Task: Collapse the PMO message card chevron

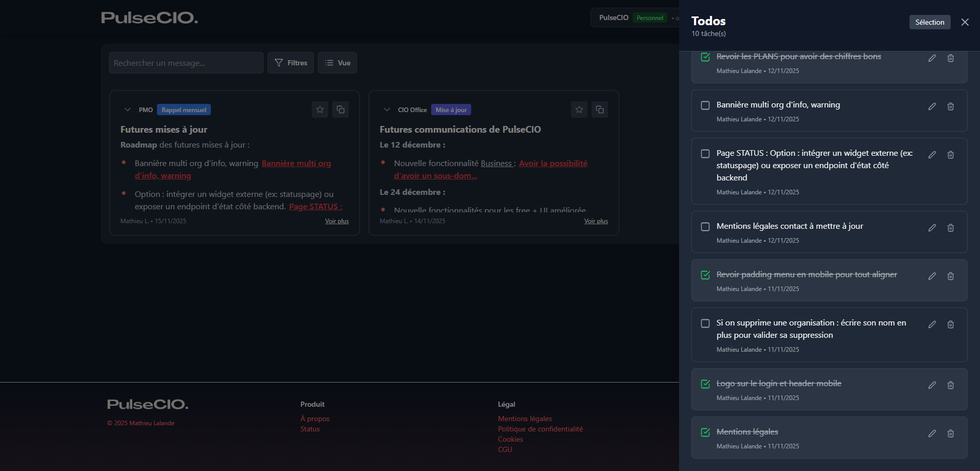Action: pos(128,110)
